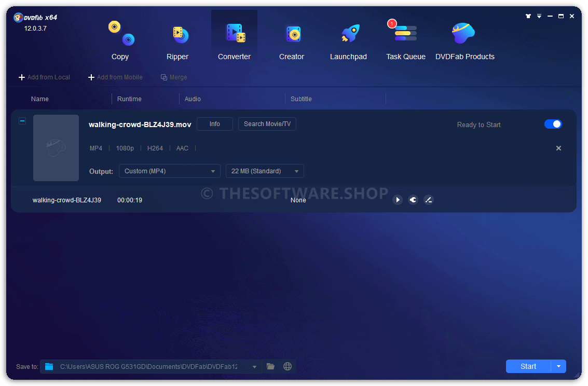Expand the Save to path dropdown

(x=255, y=367)
